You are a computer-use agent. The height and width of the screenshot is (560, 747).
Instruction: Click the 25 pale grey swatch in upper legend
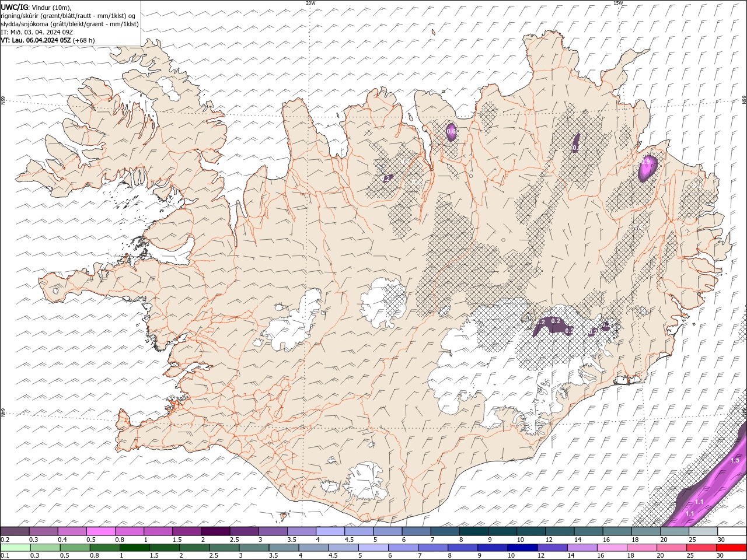702,531
